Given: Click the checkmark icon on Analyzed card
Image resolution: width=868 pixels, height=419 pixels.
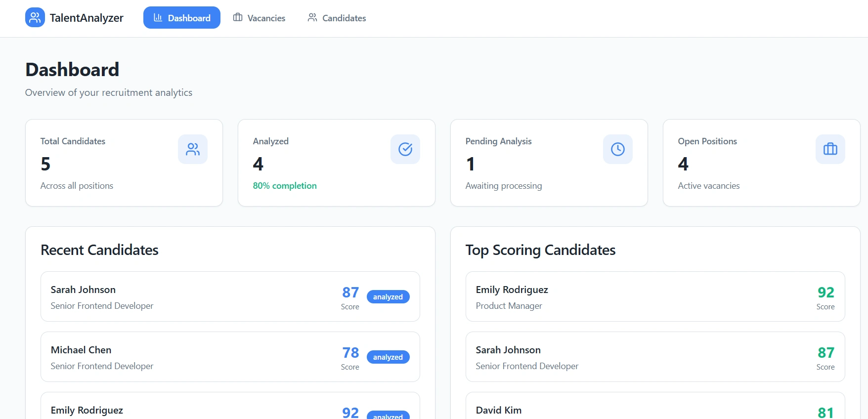Looking at the screenshot, I should point(405,149).
